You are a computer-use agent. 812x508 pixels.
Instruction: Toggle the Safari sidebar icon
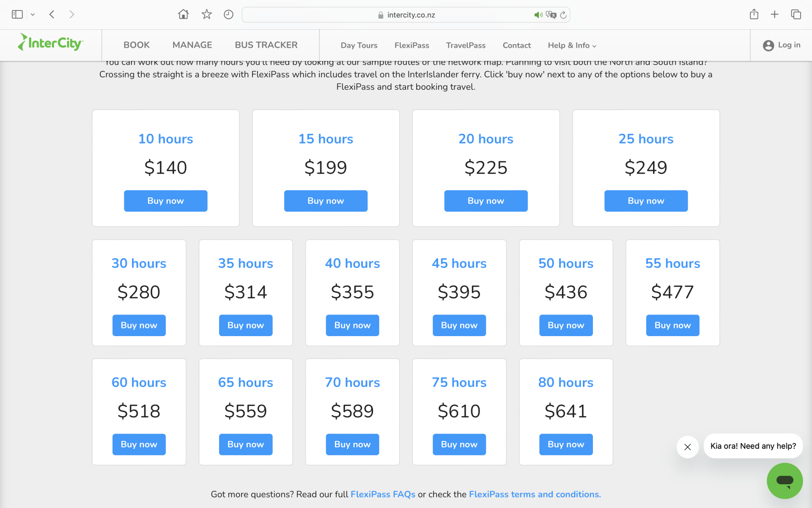17,14
